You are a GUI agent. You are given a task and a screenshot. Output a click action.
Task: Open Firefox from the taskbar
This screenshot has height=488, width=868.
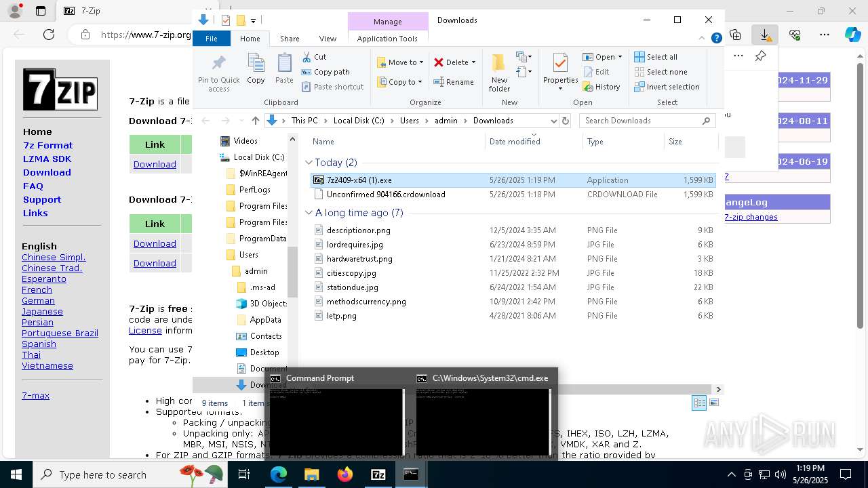tap(345, 474)
